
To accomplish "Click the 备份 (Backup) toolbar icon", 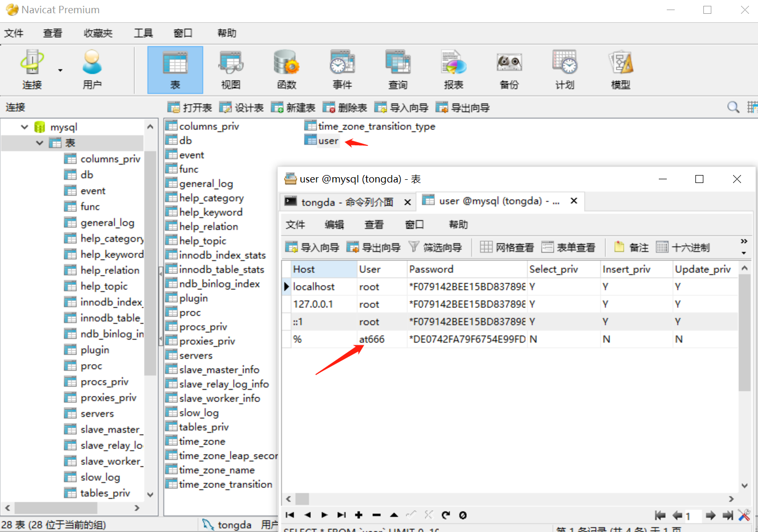I will coord(509,69).
